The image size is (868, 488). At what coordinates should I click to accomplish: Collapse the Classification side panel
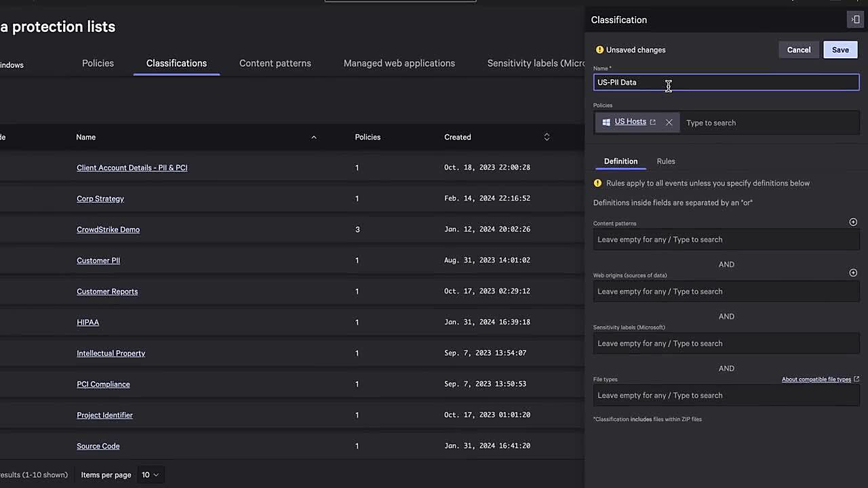[x=855, y=20]
